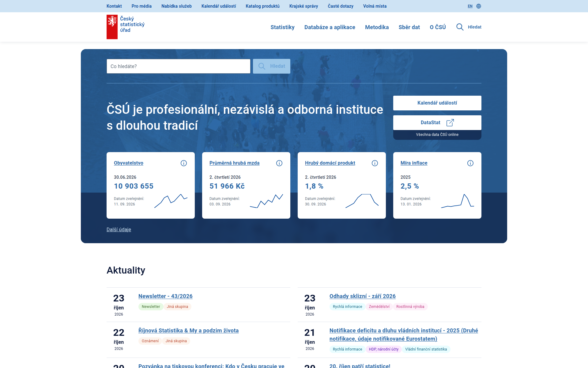Open Časté dotazy top link
The height and width of the screenshot is (368, 588).
point(341,6)
